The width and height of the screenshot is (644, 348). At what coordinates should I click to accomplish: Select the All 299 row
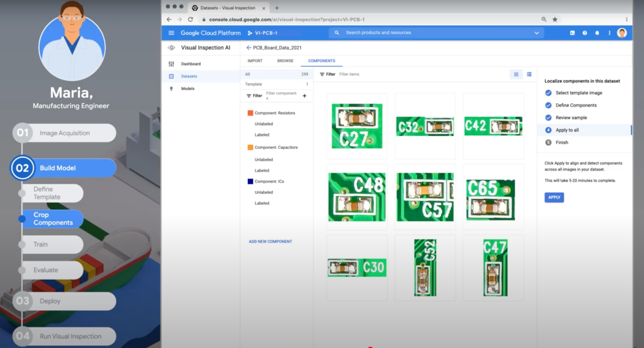[x=277, y=74]
